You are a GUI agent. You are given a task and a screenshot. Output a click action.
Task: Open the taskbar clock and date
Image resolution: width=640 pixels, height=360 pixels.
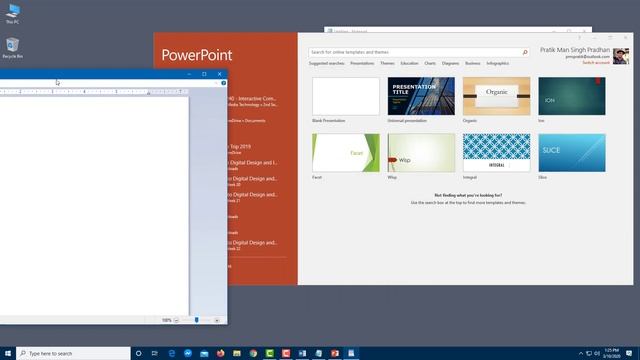point(611,353)
